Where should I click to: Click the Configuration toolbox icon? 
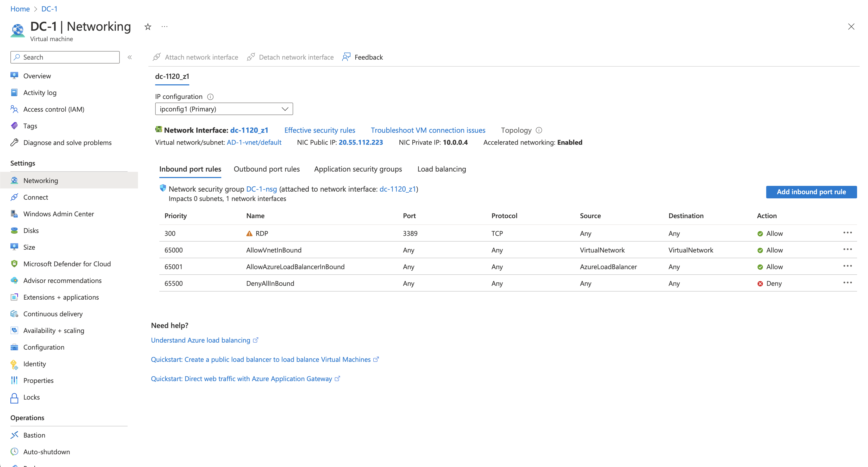coord(14,347)
